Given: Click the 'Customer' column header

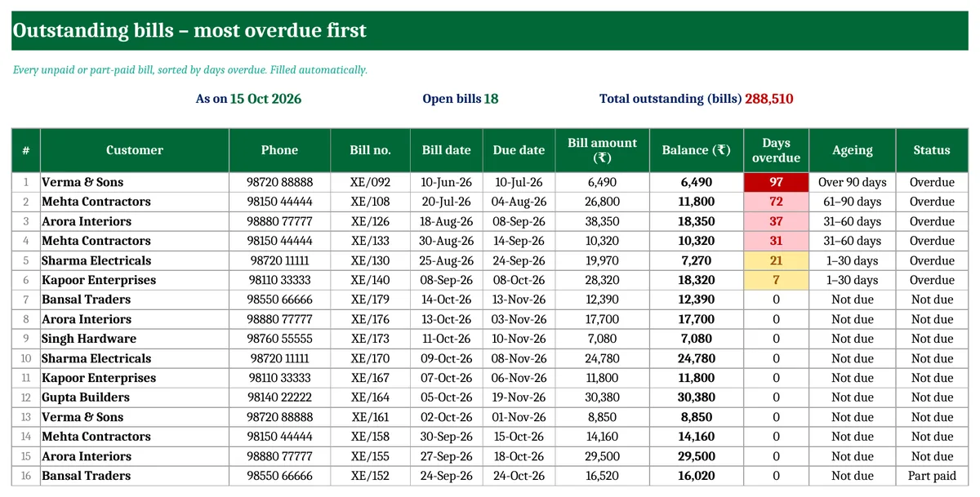Looking at the screenshot, I should (x=135, y=150).
